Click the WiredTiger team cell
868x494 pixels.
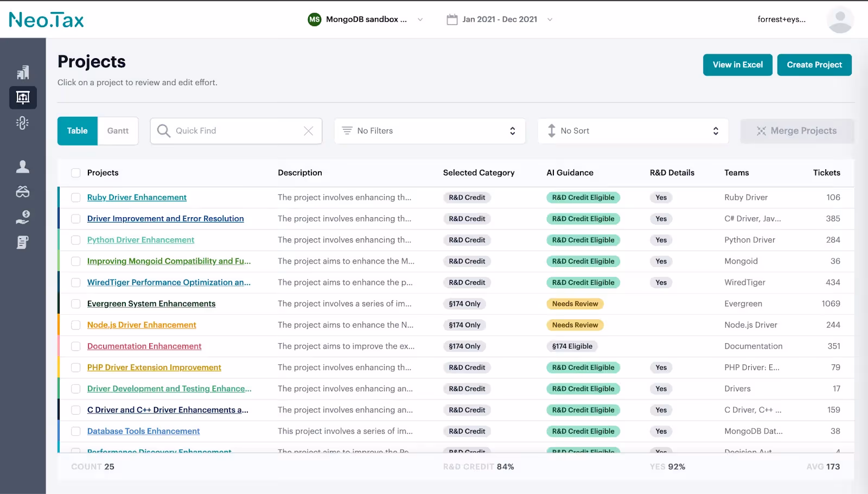pos(745,282)
